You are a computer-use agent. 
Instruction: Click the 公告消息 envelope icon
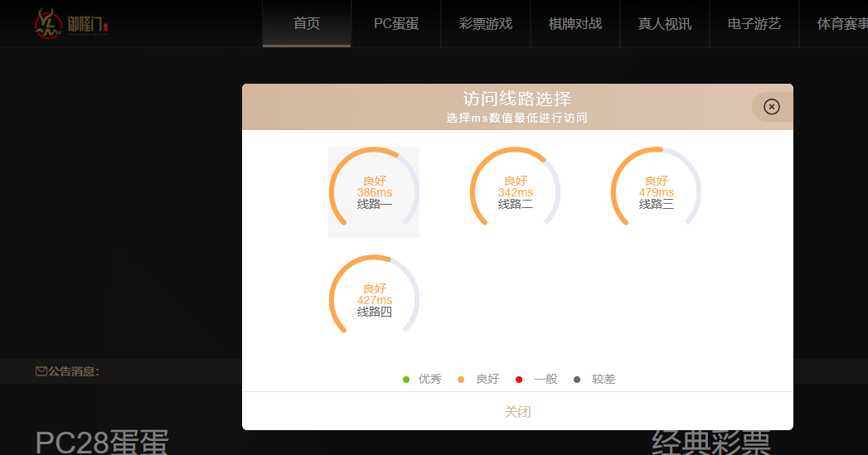pos(41,371)
